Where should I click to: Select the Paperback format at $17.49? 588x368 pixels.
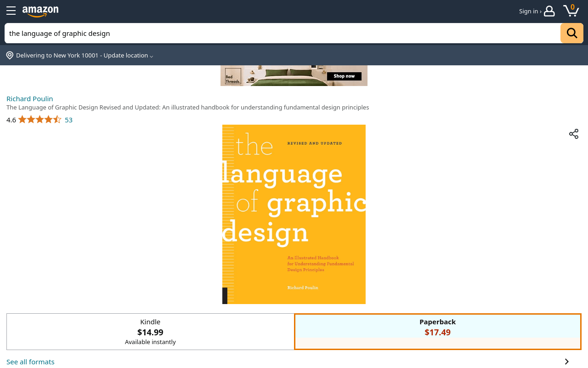(x=438, y=332)
